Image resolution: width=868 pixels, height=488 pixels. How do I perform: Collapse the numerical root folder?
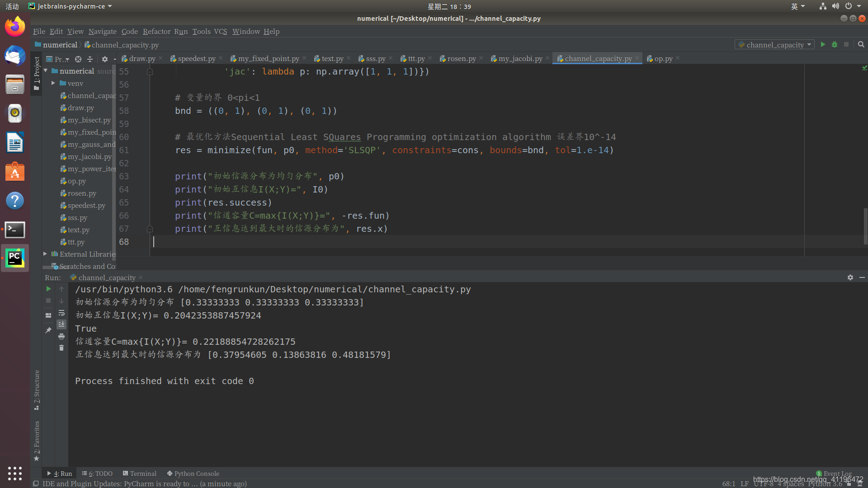click(46, 71)
